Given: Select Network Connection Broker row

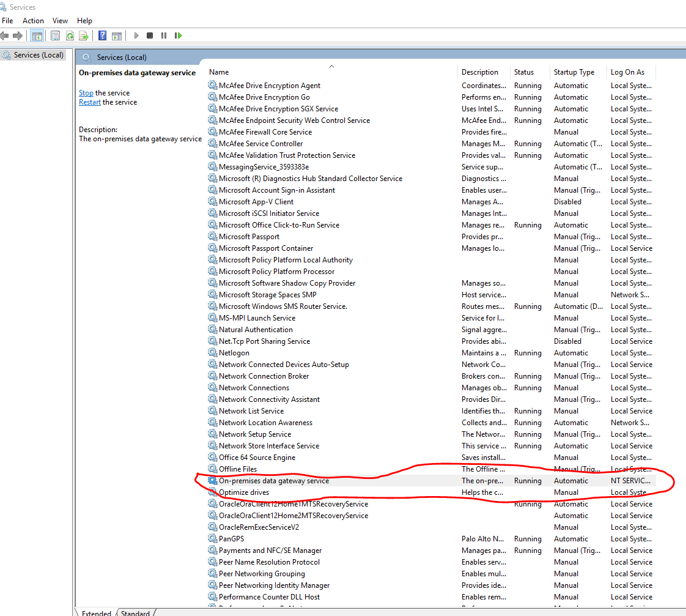Looking at the screenshot, I should 432,376.
